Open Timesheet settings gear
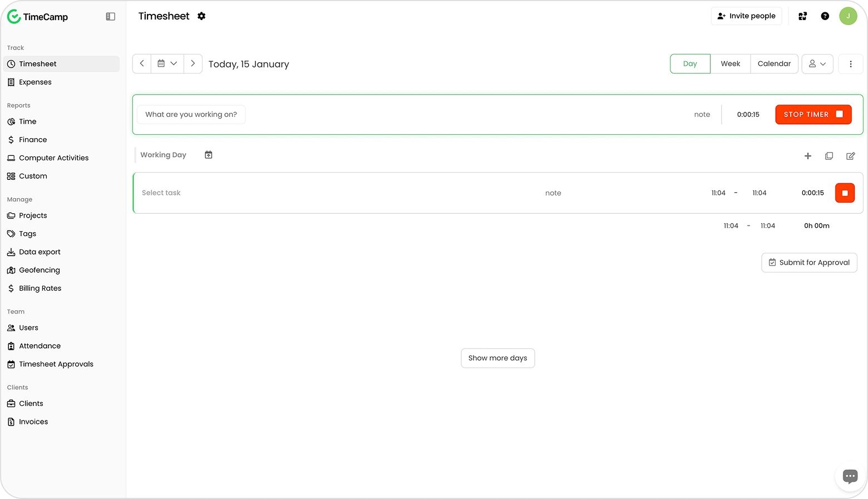Image resolution: width=868 pixels, height=499 pixels. click(201, 16)
